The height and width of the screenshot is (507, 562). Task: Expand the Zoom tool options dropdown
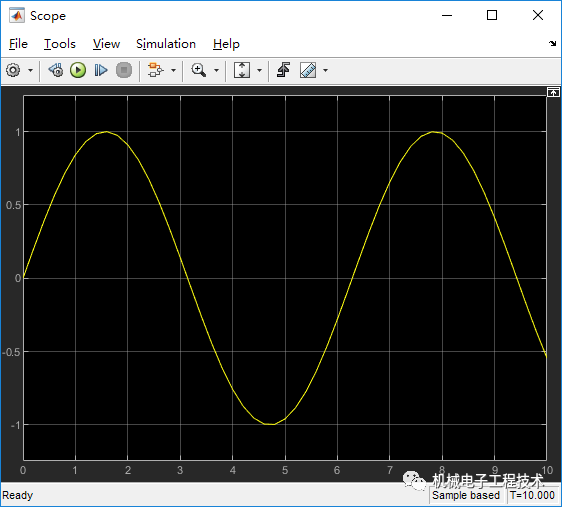click(216, 70)
